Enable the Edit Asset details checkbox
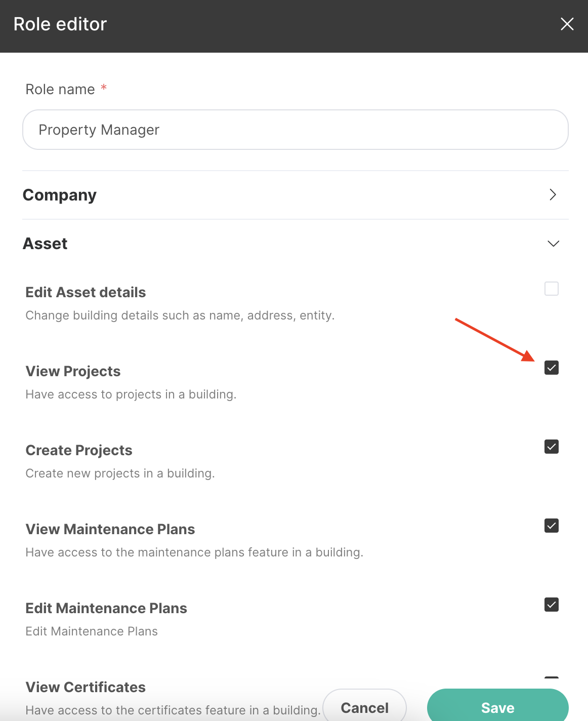Image resolution: width=588 pixels, height=721 pixels. [x=551, y=289]
